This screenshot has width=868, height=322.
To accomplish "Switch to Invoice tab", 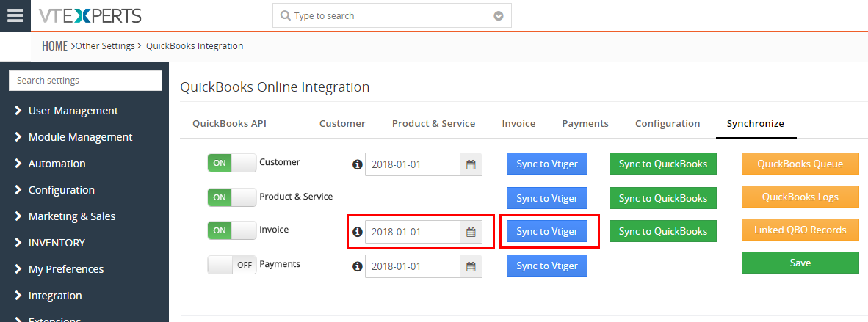I will click(x=518, y=123).
